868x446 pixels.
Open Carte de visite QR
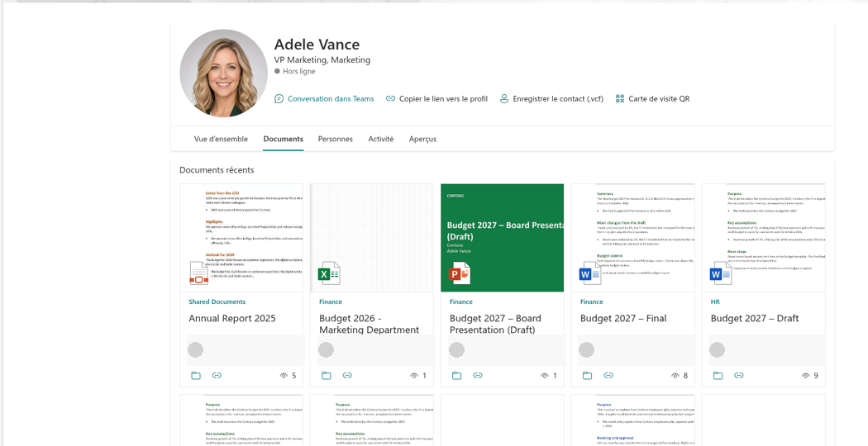[x=653, y=99]
